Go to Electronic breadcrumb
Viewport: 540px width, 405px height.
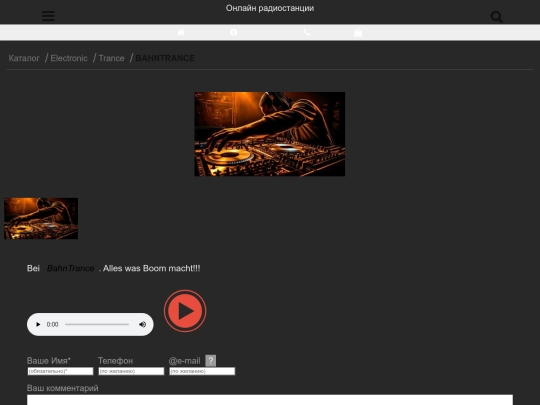(x=69, y=58)
